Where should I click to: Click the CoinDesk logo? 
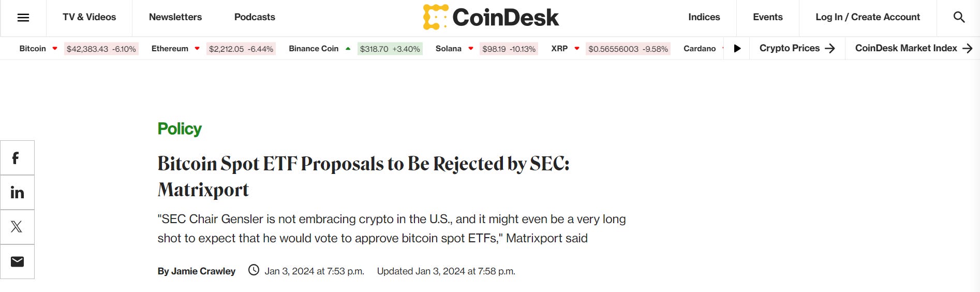coord(491,17)
